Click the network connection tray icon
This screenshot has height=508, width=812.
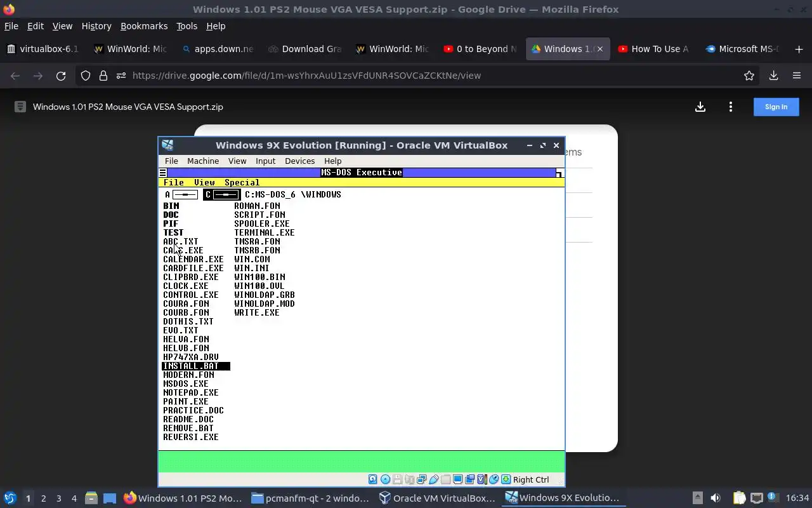[757, 498]
